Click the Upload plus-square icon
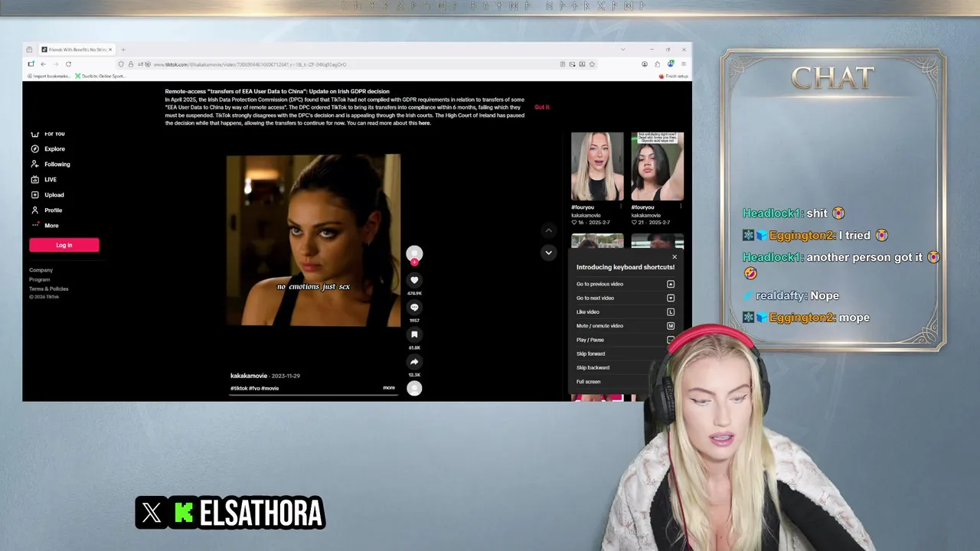 pos(34,195)
